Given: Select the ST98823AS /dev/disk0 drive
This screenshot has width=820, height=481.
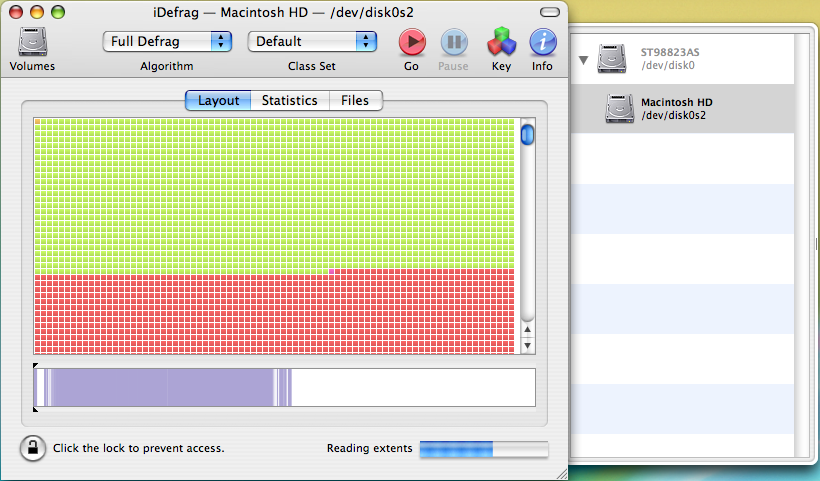Looking at the screenshot, I should point(682,59).
